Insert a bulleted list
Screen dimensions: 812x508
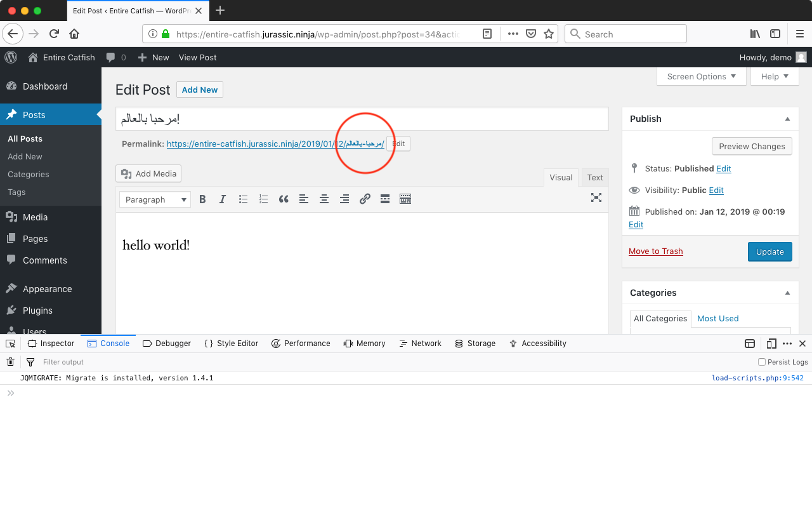pos(243,199)
